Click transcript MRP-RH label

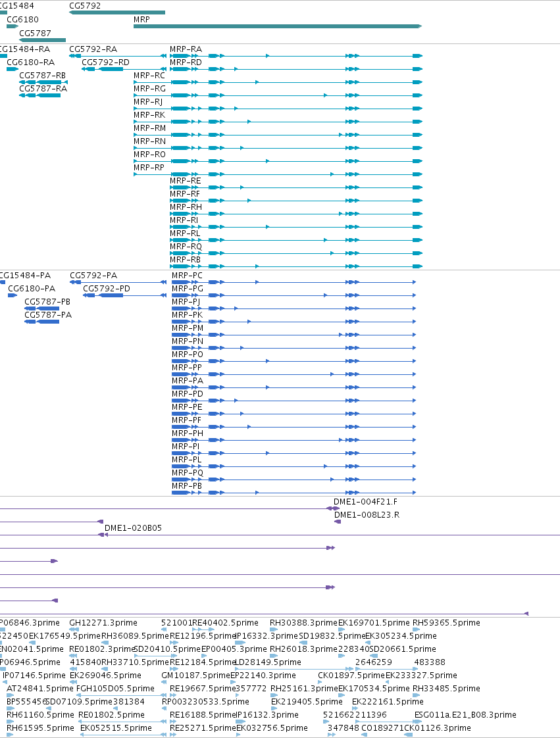pos(186,208)
